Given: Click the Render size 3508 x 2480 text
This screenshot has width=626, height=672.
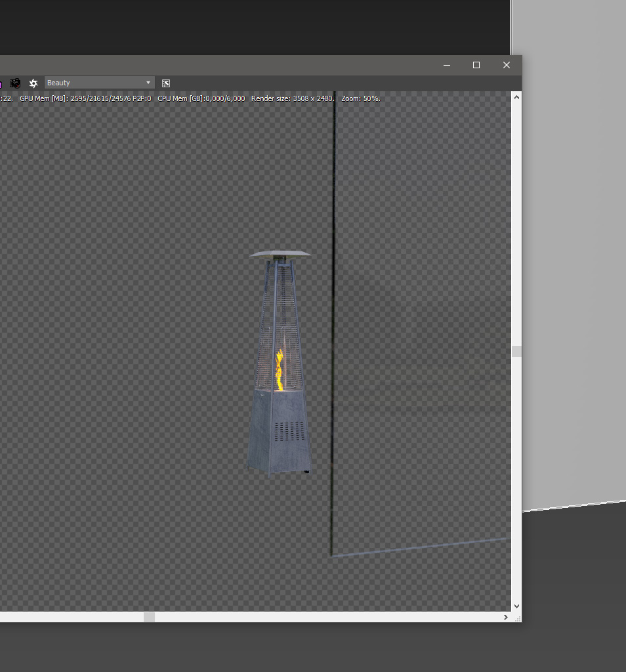Looking at the screenshot, I should [293, 98].
